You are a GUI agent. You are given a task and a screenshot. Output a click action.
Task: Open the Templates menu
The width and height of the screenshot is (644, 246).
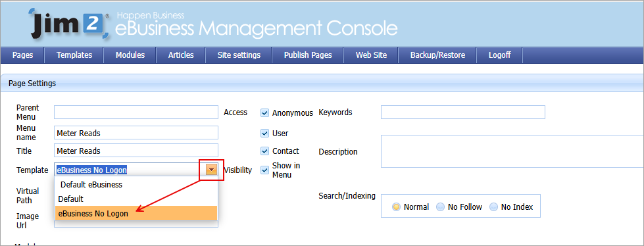pos(74,55)
